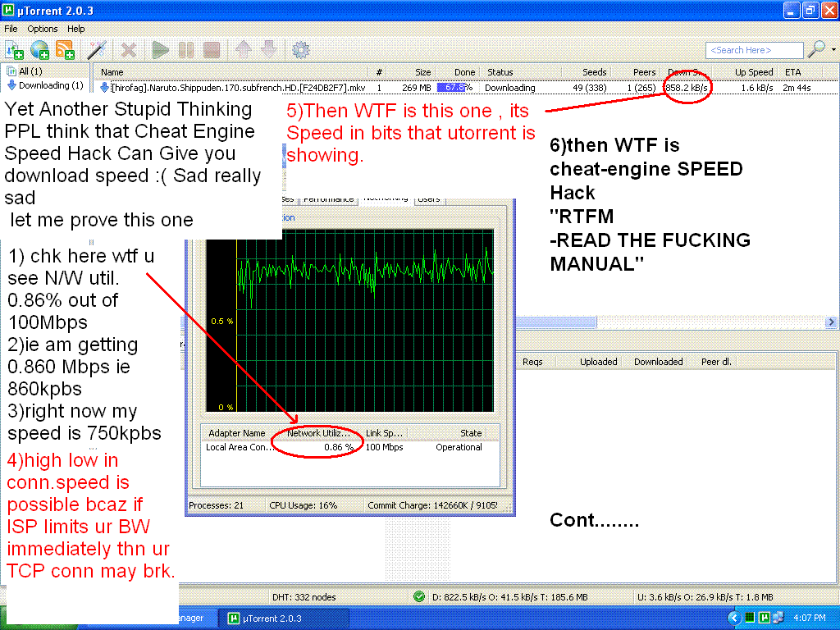Screen dimensions: 840x630
Task: Open the RSS feed add icon
Action: coord(66,50)
